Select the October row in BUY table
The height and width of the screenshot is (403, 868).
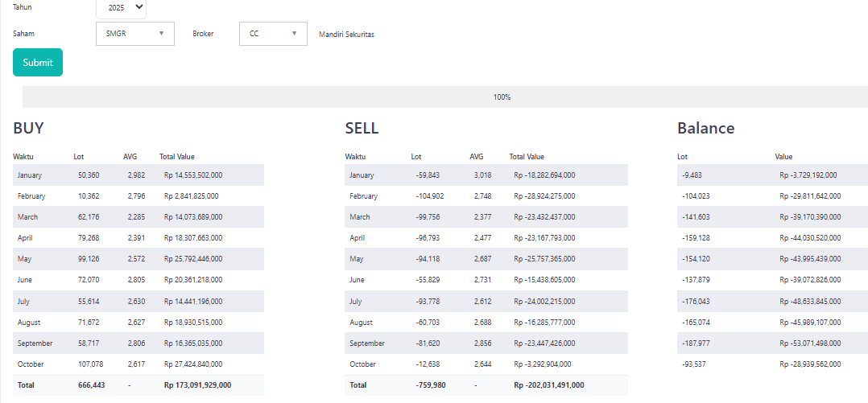(x=31, y=364)
